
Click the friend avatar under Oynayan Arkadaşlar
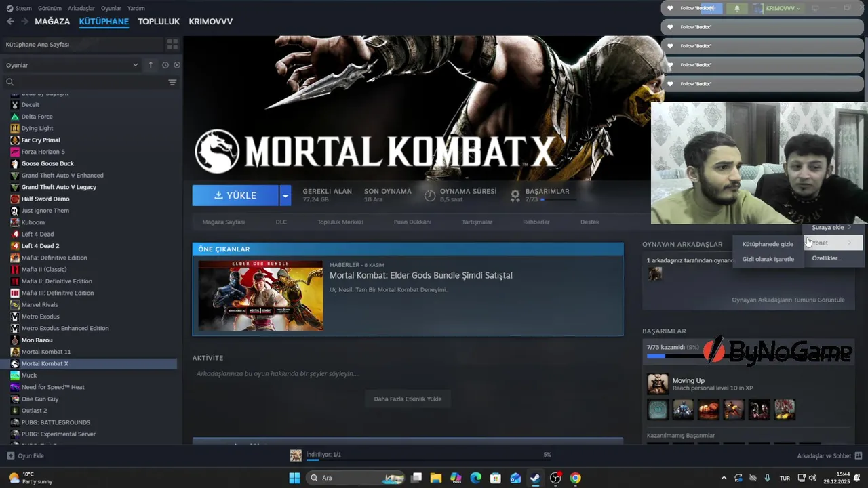click(x=655, y=273)
